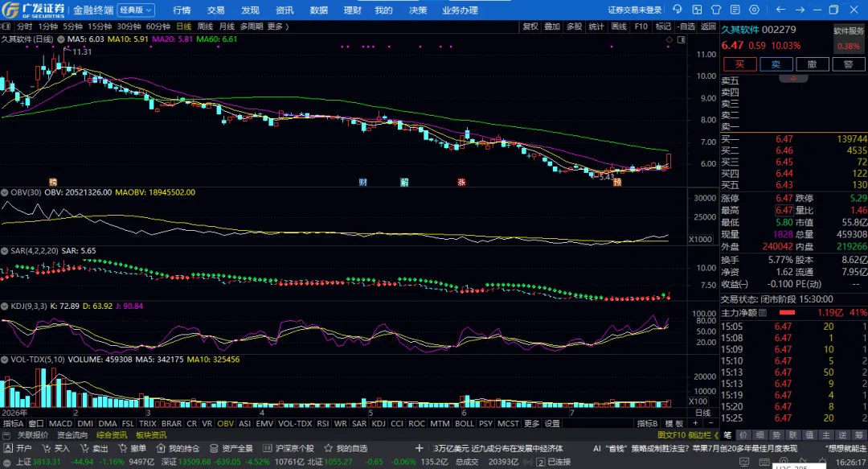Open the 业务办理 menu
This screenshot has width=868, height=469.
[460, 10]
